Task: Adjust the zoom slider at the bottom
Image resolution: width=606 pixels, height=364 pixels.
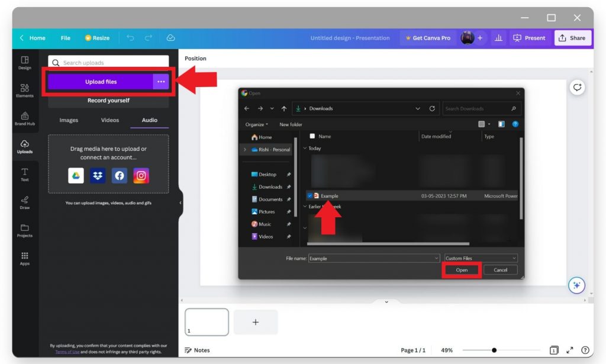Action: 494,350
